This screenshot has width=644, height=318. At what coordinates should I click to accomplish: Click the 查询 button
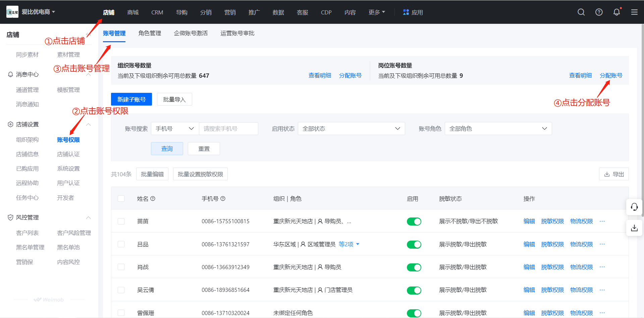click(x=167, y=148)
